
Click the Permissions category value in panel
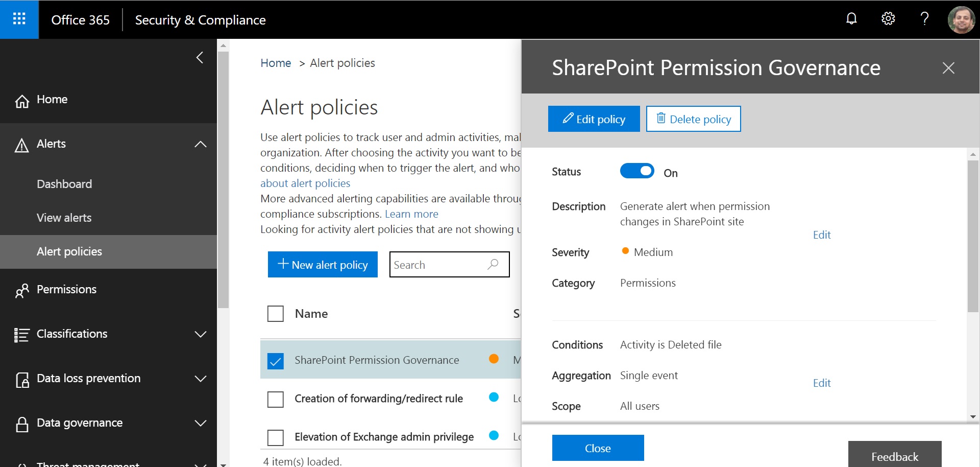point(648,283)
